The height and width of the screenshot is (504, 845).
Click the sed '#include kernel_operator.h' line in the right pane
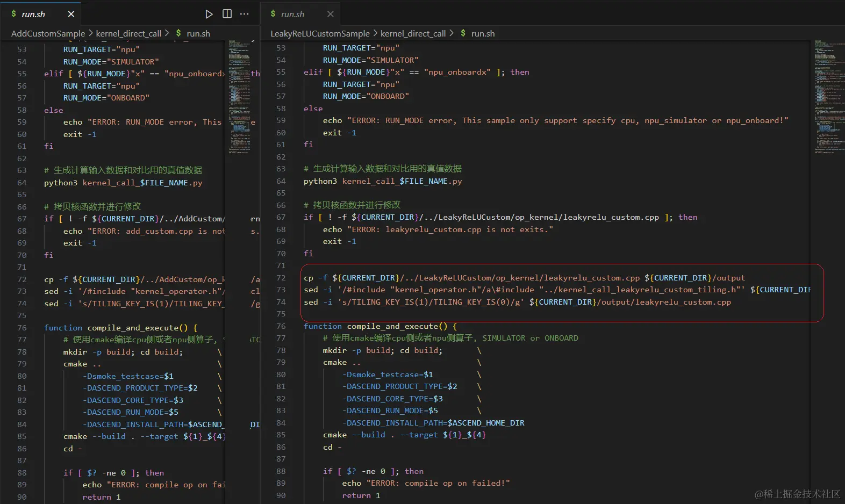tap(557, 290)
